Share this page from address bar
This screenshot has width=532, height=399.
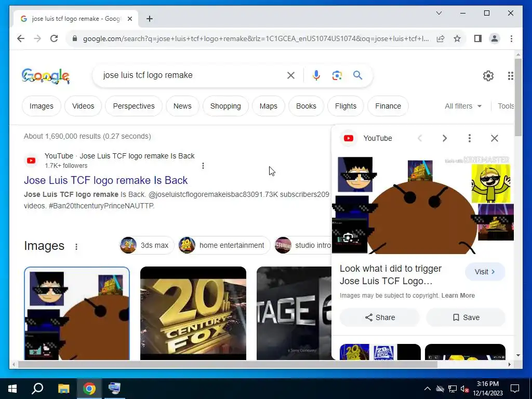[x=441, y=38]
